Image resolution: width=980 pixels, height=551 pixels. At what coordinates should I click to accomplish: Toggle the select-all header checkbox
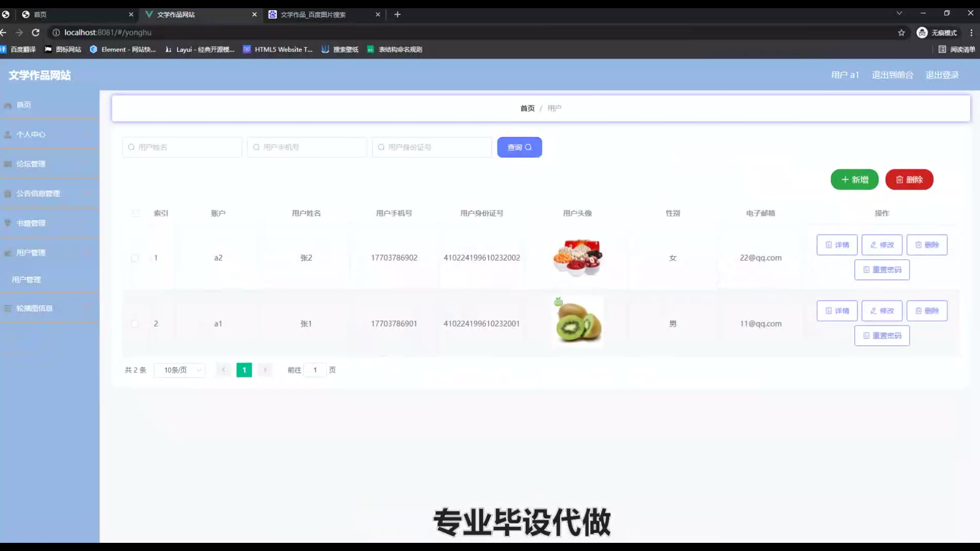135,213
